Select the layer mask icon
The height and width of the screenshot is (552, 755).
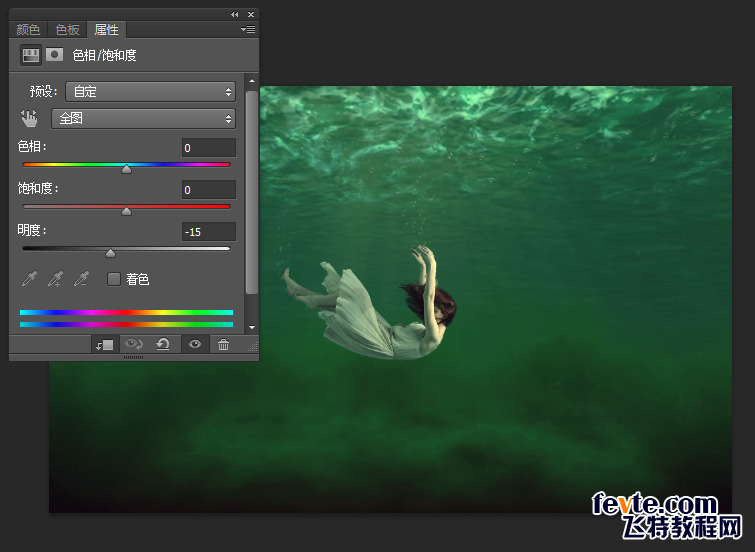(54, 55)
